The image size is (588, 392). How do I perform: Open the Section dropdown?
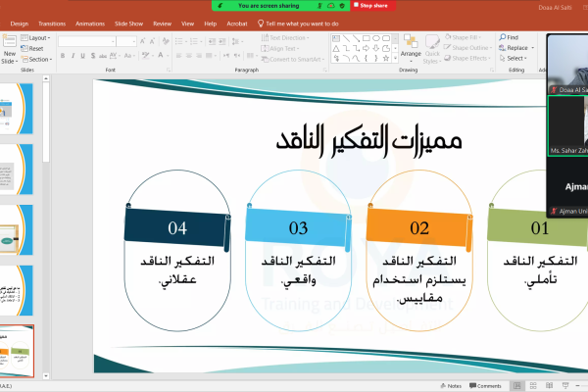pyautogui.click(x=36, y=59)
